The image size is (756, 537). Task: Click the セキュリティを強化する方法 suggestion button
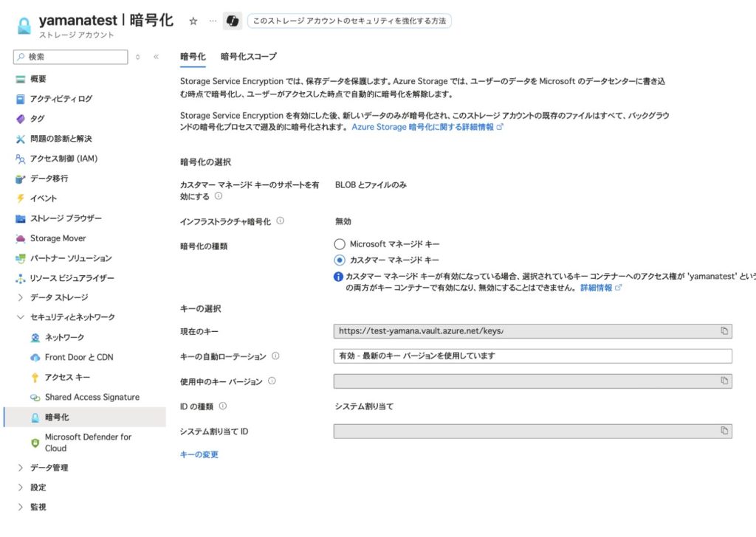pyautogui.click(x=349, y=21)
